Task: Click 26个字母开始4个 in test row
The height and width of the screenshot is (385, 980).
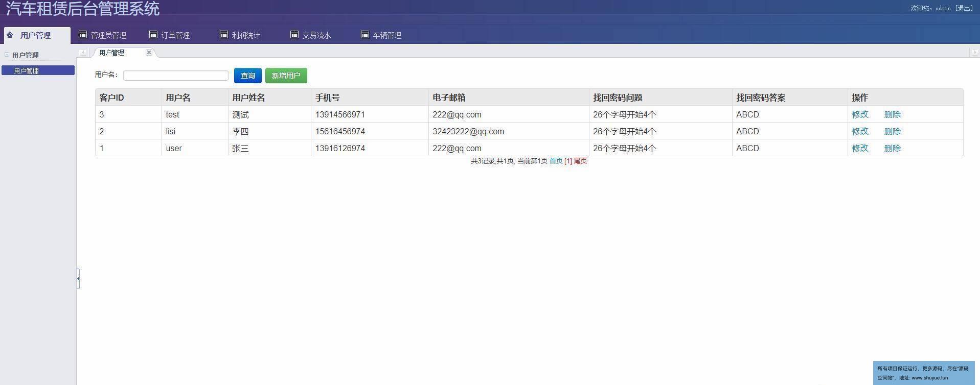Action: [x=625, y=114]
